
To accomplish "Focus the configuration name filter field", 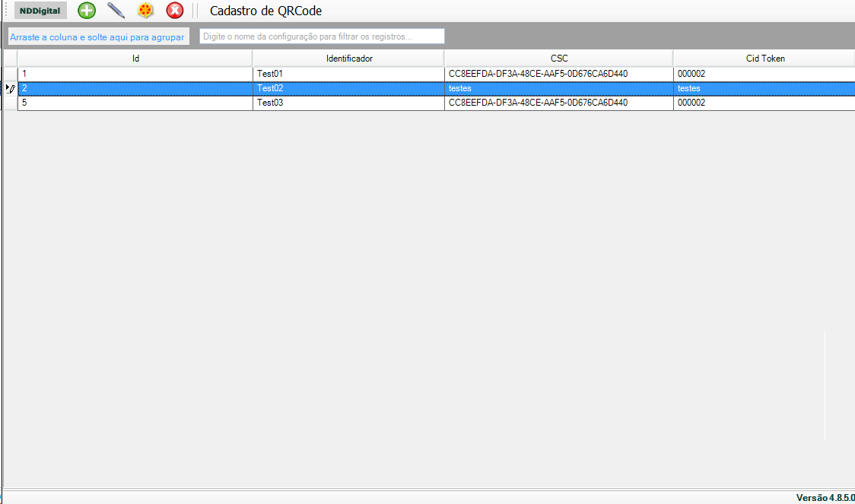I will pyautogui.click(x=322, y=36).
